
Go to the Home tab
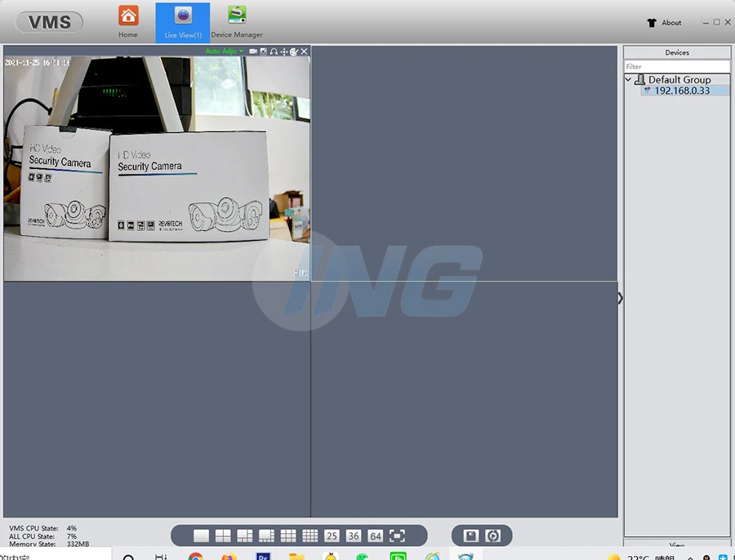pyautogui.click(x=128, y=23)
